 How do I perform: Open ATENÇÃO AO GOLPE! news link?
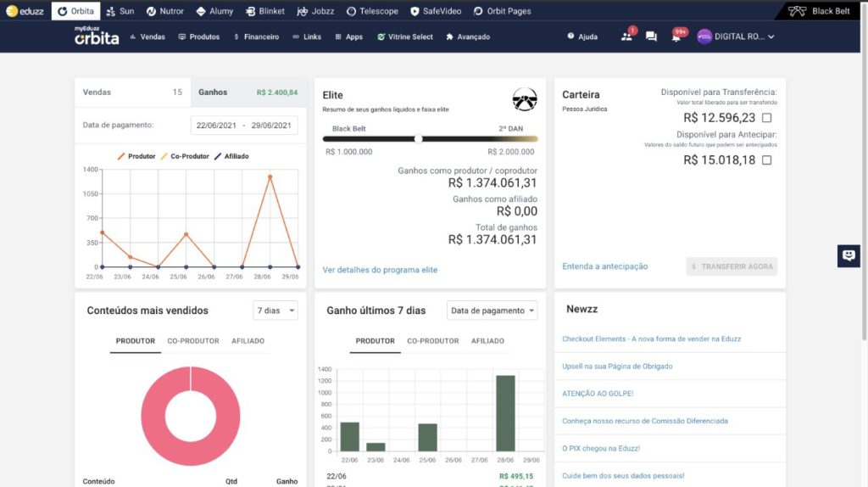point(598,394)
